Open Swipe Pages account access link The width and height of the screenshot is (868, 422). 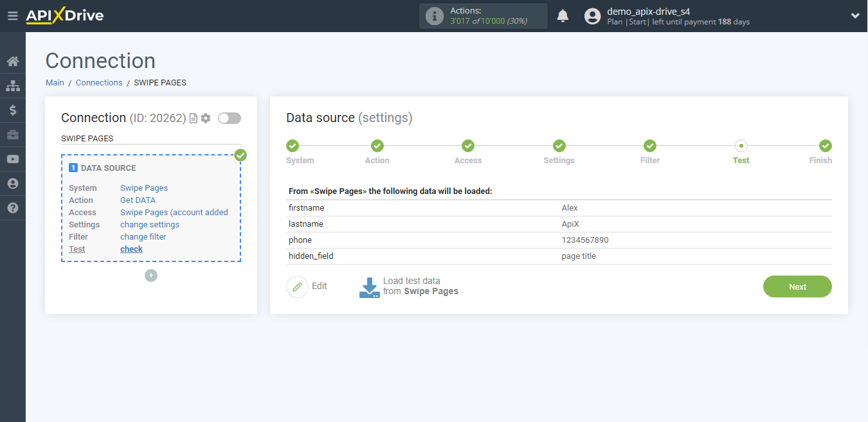point(174,213)
